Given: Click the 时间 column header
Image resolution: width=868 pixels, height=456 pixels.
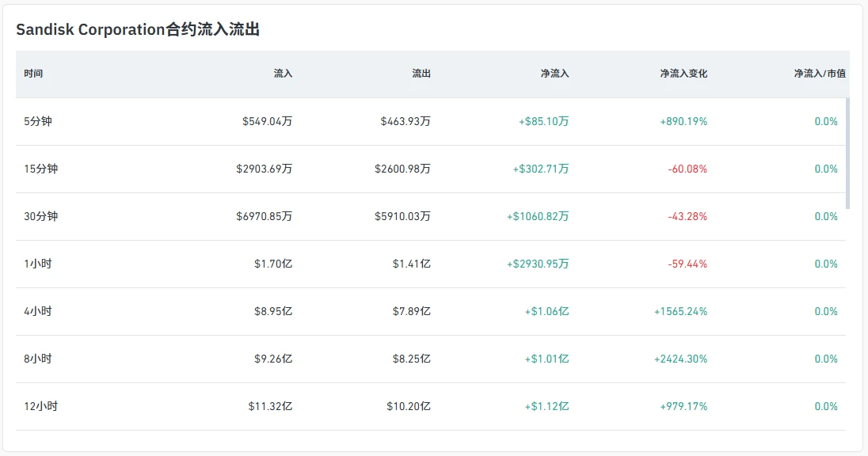Looking at the screenshot, I should 33,74.
